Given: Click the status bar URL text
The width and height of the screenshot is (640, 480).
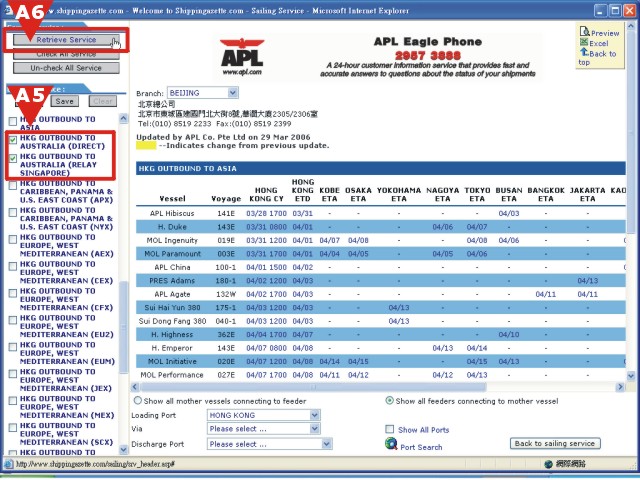Looking at the screenshot, I should [95, 464].
